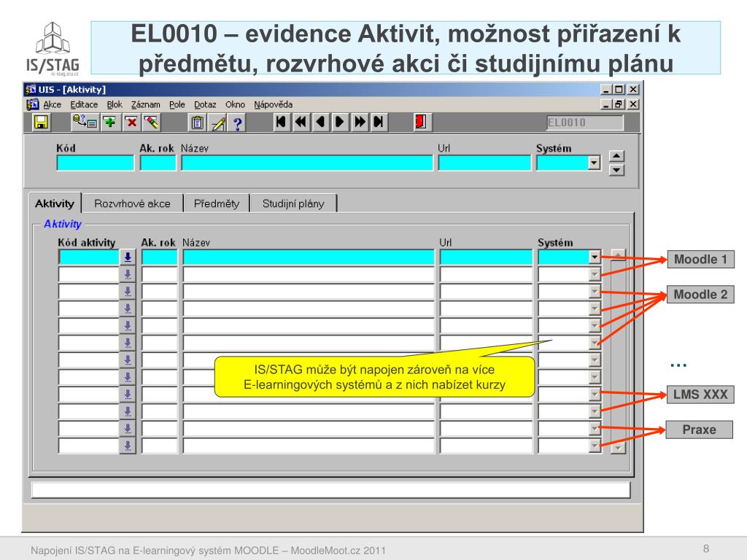Open the Editace menu
Screen dimensions: 747x560
tap(84, 104)
